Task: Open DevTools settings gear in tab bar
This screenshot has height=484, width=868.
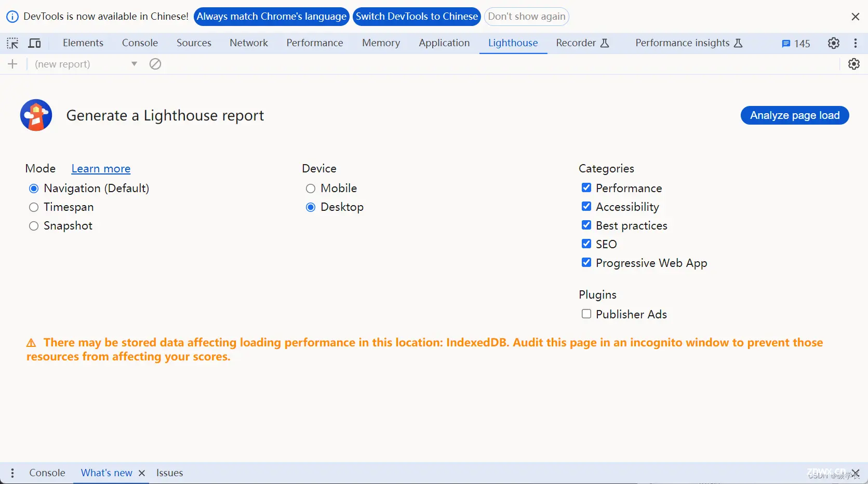Action: click(x=834, y=43)
